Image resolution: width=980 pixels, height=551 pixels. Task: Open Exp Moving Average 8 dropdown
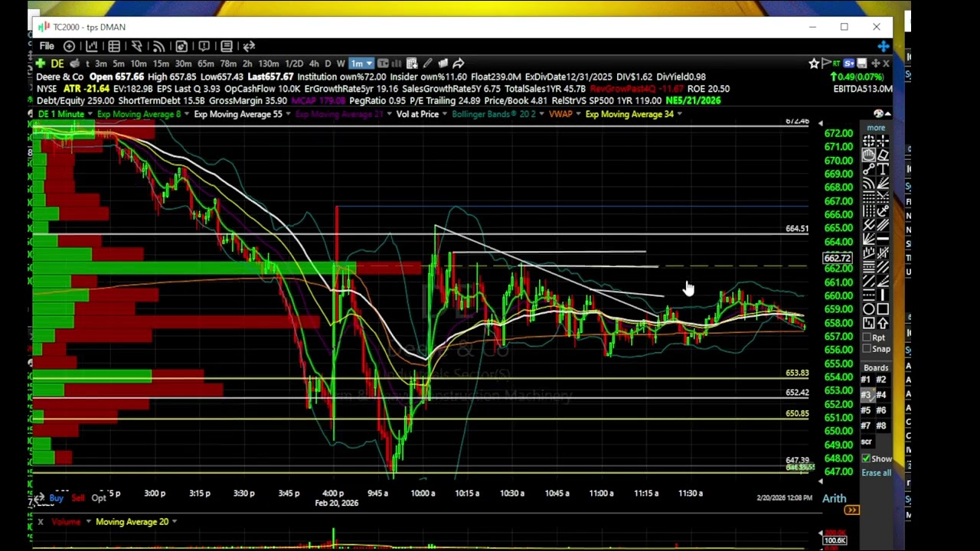click(x=187, y=114)
